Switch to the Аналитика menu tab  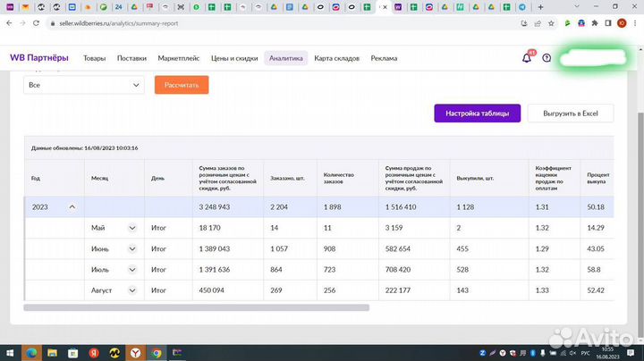tap(286, 58)
